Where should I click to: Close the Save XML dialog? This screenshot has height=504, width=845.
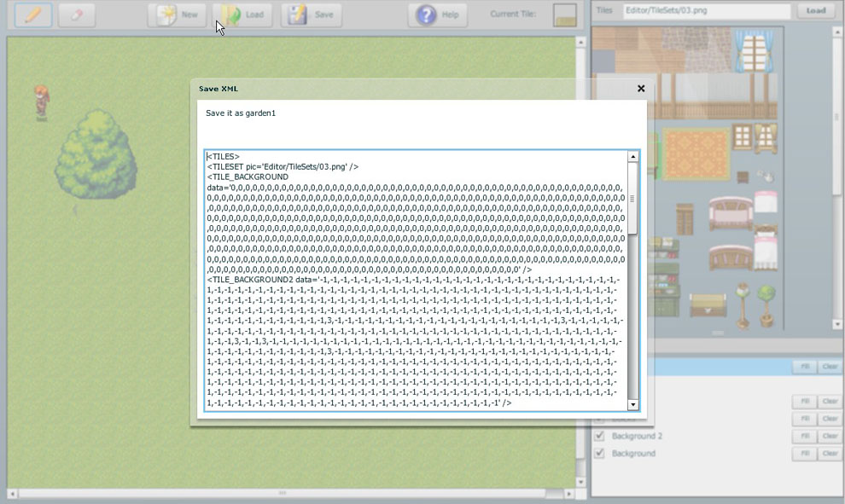pos(641,89)
